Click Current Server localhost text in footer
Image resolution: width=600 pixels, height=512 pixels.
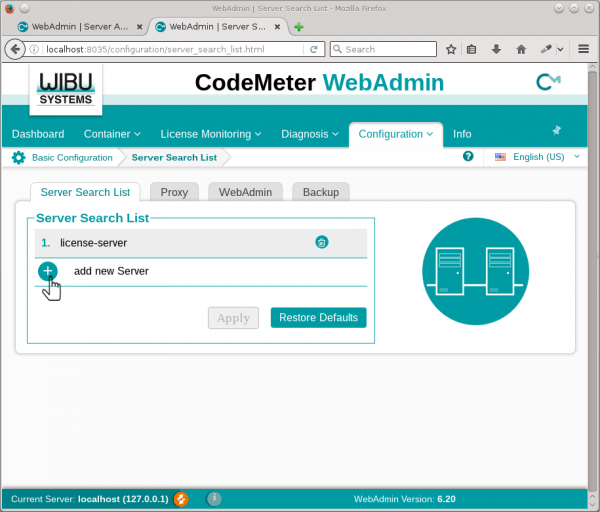90,499
